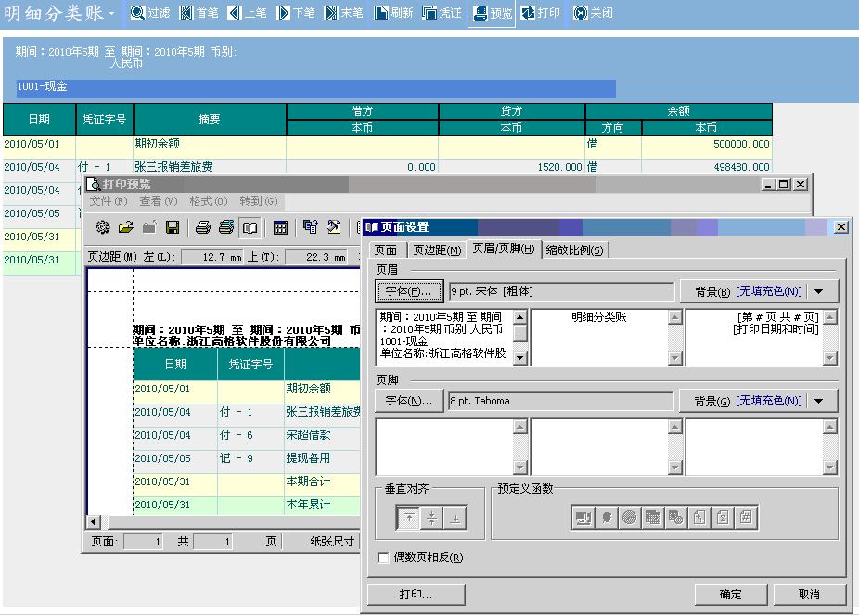Screen dimensions: 859x616
Task: Click the floppy disk save icon
Action: 173,227
